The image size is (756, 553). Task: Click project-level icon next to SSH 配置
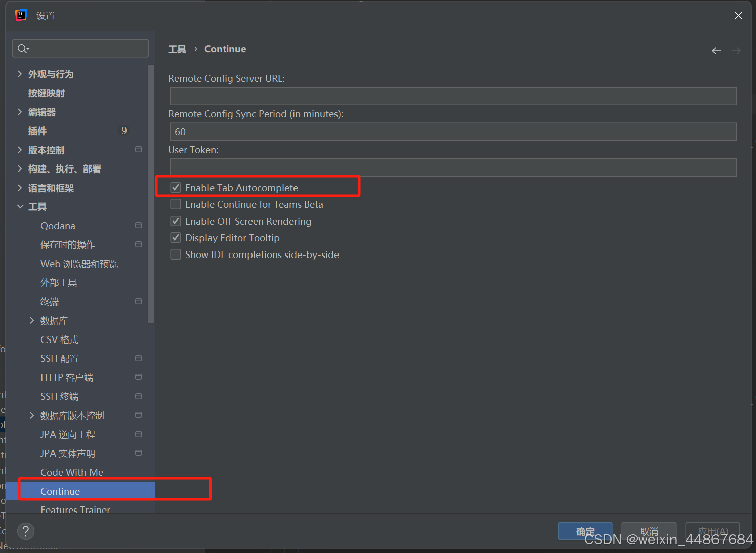(138, 358)
